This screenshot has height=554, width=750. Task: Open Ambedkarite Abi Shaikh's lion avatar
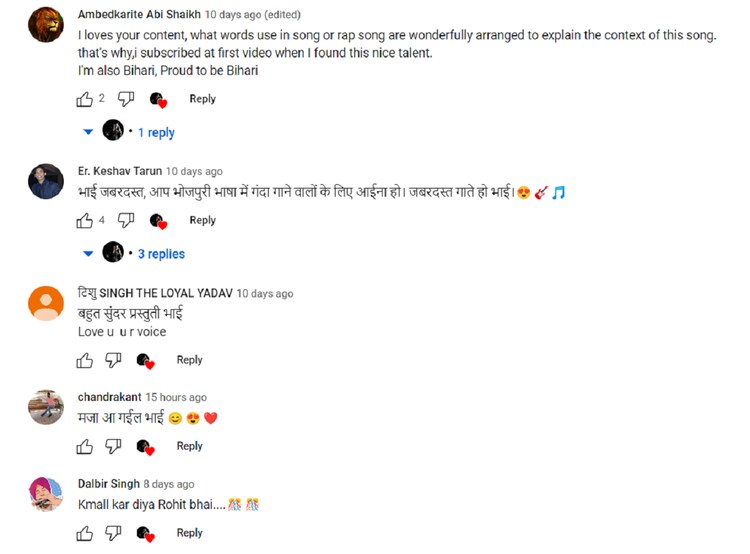click(x=46, y=25)
